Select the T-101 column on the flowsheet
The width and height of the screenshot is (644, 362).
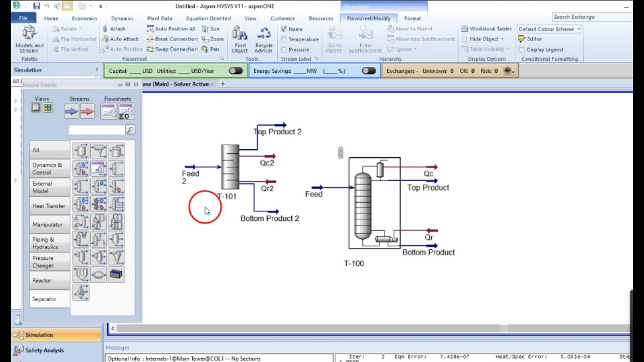click(230, 167)
